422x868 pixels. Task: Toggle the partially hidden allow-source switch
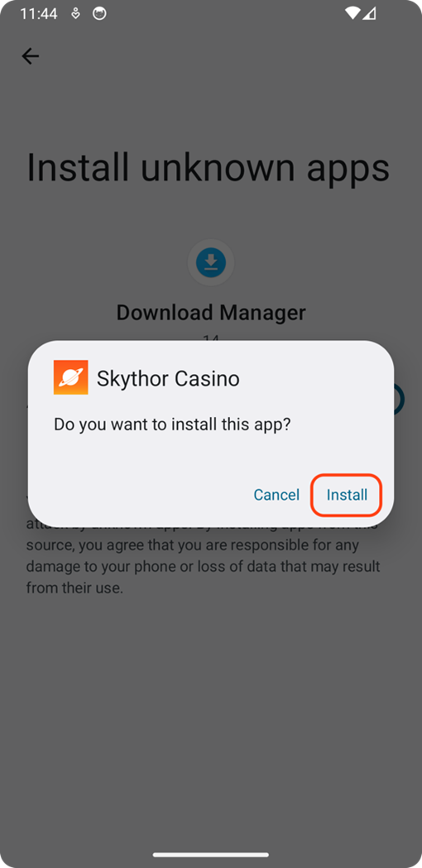coord(400,399)
